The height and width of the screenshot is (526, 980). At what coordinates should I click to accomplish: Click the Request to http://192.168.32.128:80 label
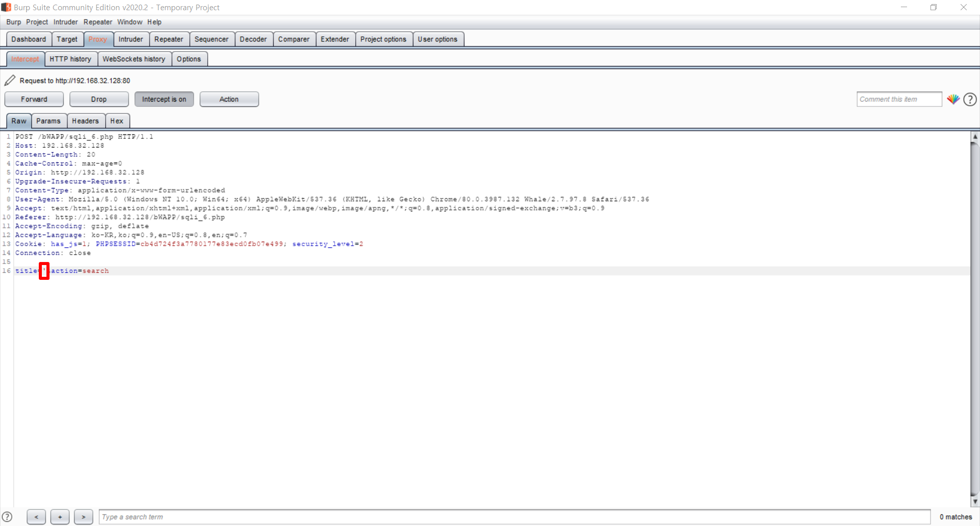(75, 81)
